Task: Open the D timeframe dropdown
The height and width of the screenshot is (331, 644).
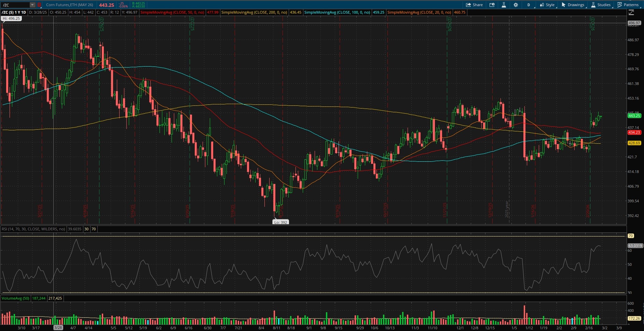Action: [529, 5]
